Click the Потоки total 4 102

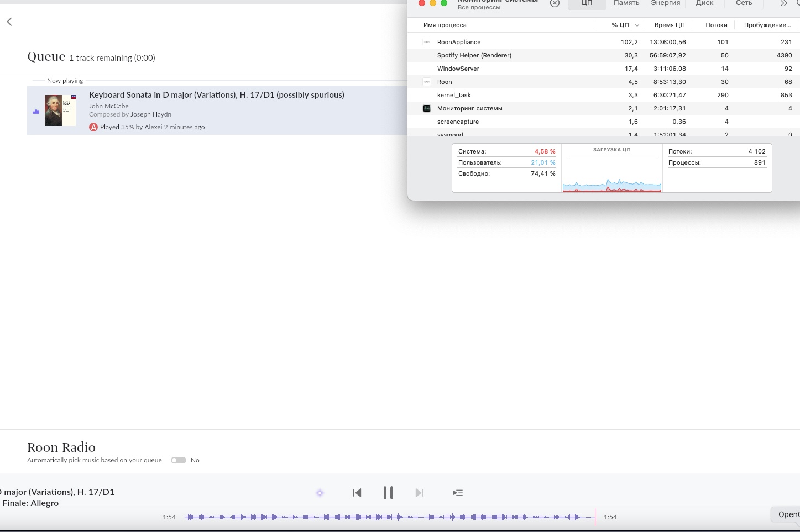pos(757,151)
